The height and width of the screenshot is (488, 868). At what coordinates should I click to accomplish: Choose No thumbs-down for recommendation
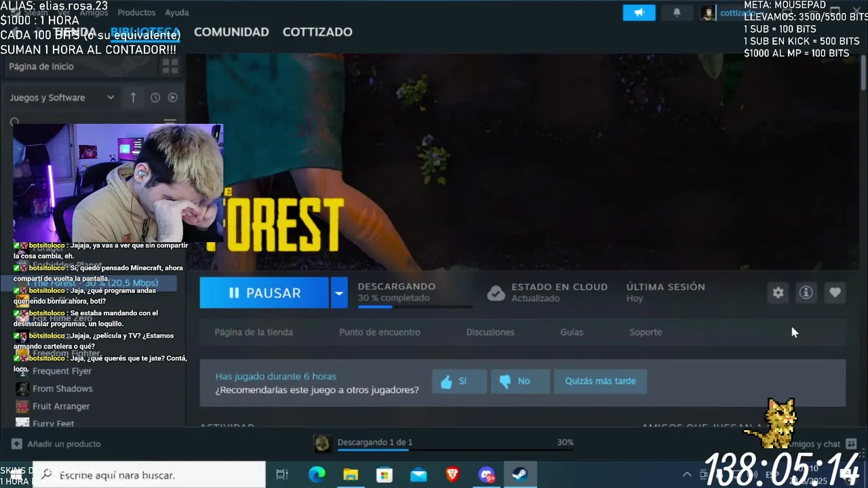coord(520,382)
